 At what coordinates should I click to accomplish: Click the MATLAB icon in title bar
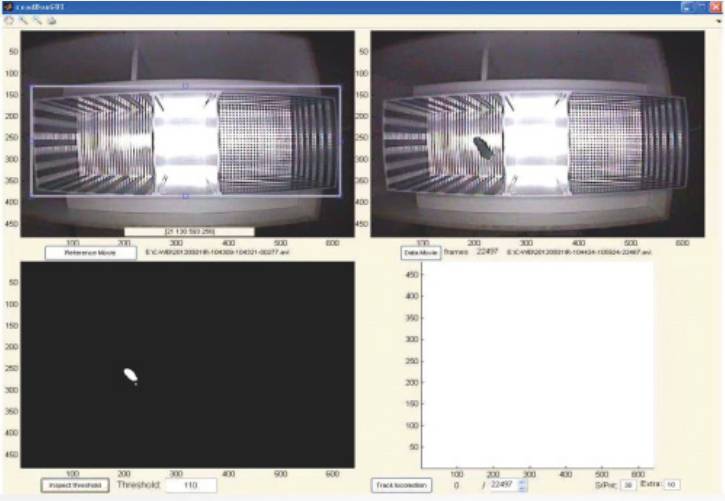point(8,6)
